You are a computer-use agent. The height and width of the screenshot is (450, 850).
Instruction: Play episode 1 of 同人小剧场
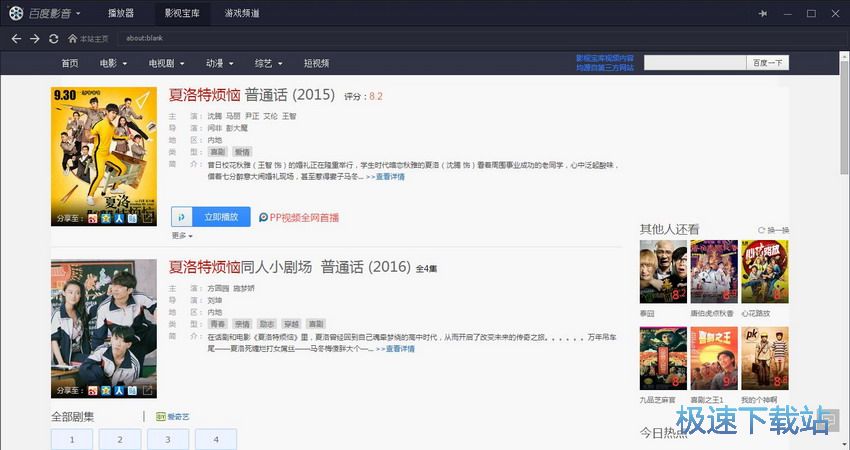tap(72, 439)
